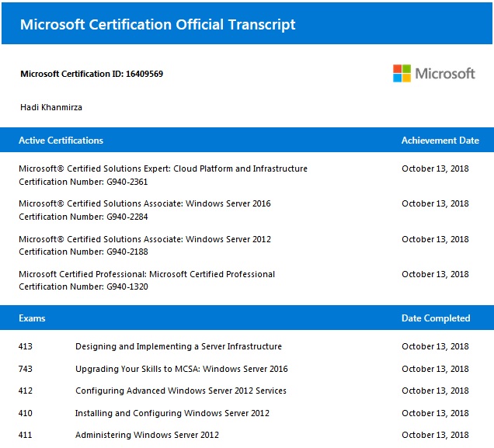Click Certification Number G940-2188
Viewport: 494px width, 448px height.
pyautogui.click(x=83, y=252)
